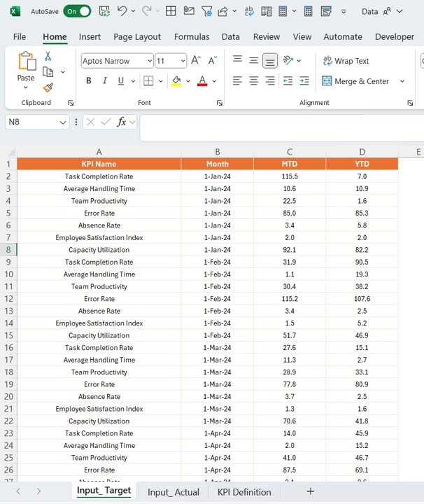Click Decrease Indent icon
This screenshot has width=424, height=504.
tap(288, 80)
